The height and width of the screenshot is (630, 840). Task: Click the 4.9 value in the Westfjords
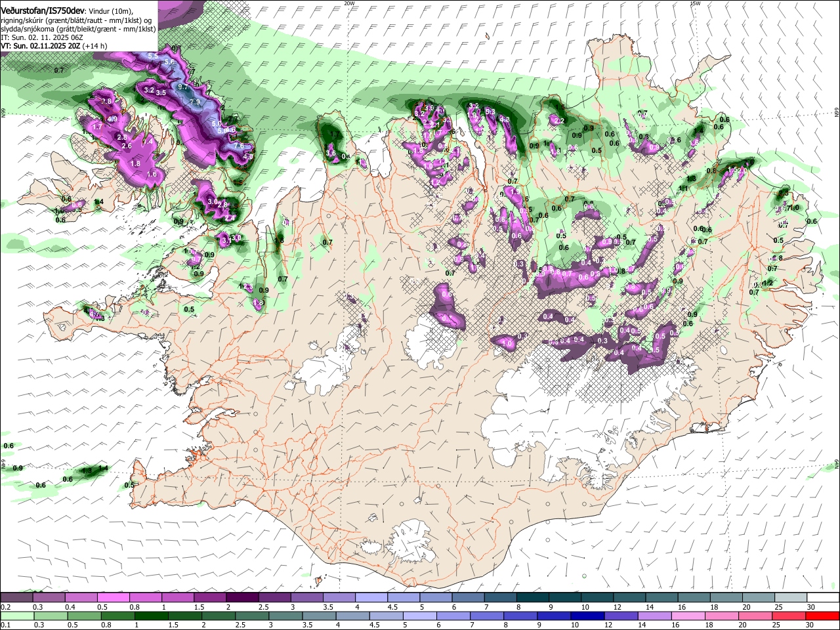(x=112, y=119)
